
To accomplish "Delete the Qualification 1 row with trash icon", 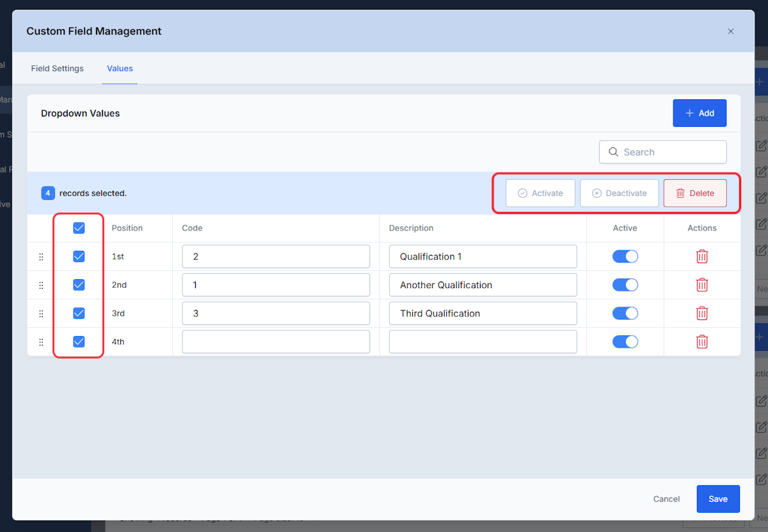I will [702, 257].
